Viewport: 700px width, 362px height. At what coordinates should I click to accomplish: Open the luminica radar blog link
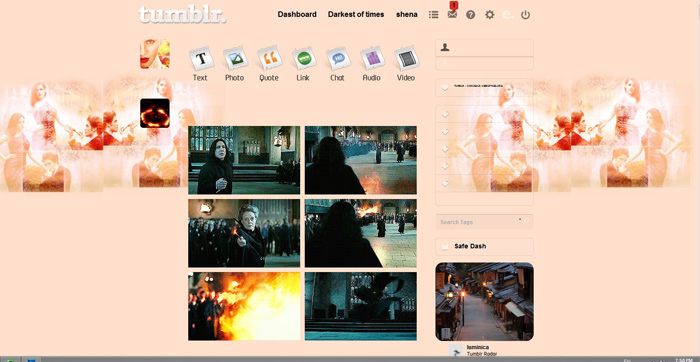pyautogui.click(x=478, y=347)
